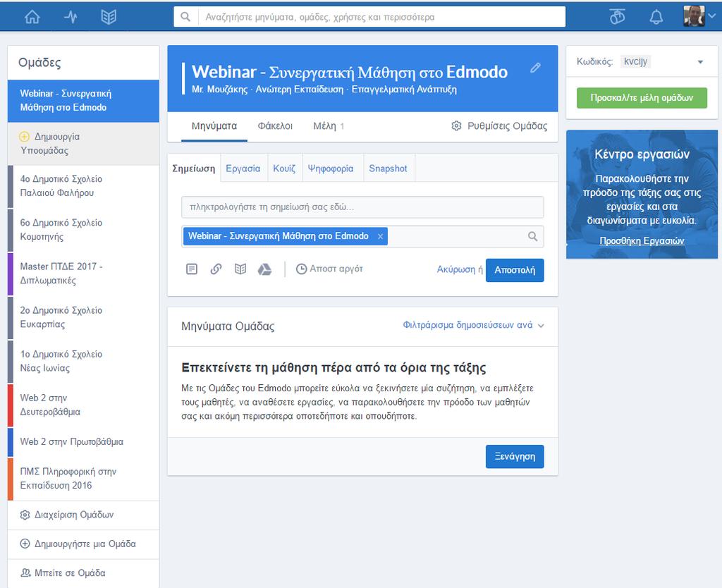Click the Μηνύματα Ομάδας heading
This screenshot has width=722, height=588.
(228, 326)
